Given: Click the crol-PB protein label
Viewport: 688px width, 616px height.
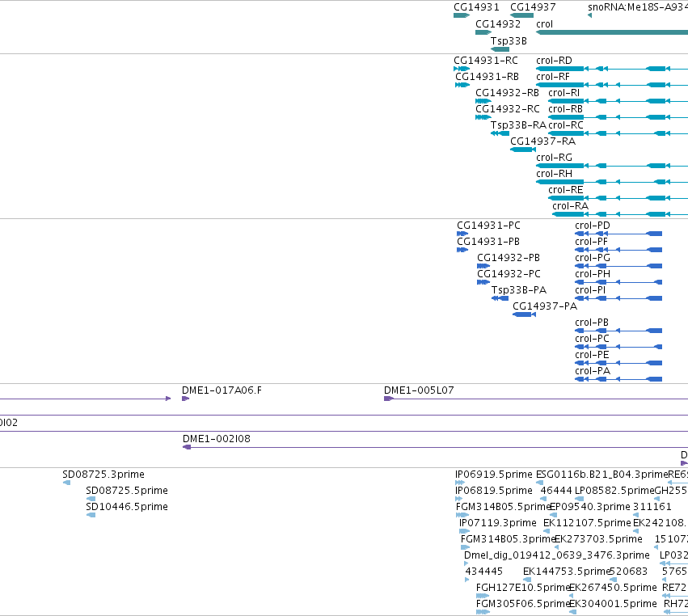Looking at the screenshot, I should coord(592,323).
